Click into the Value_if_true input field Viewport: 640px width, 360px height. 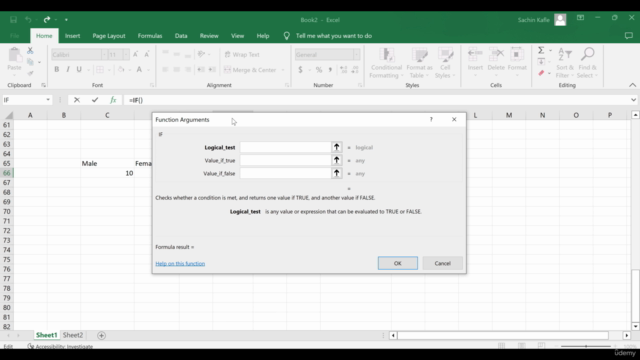(x=285, y=160)
